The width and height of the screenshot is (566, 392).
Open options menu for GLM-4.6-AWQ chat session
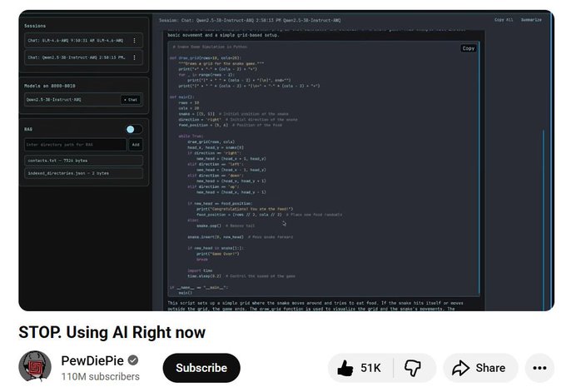pos(135,41)
